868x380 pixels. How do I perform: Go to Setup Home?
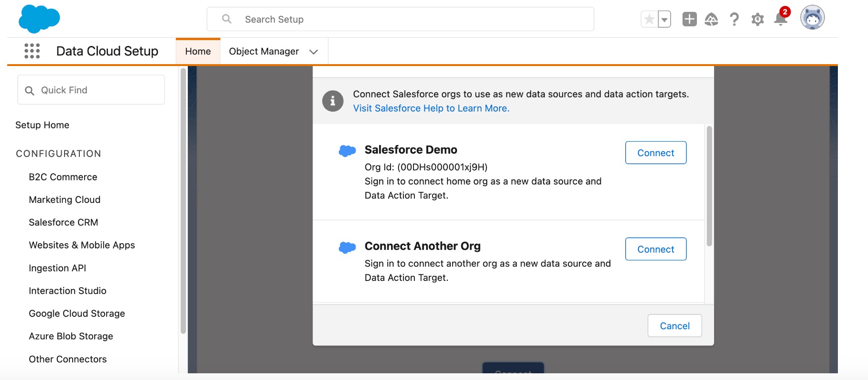pos(42,125)
